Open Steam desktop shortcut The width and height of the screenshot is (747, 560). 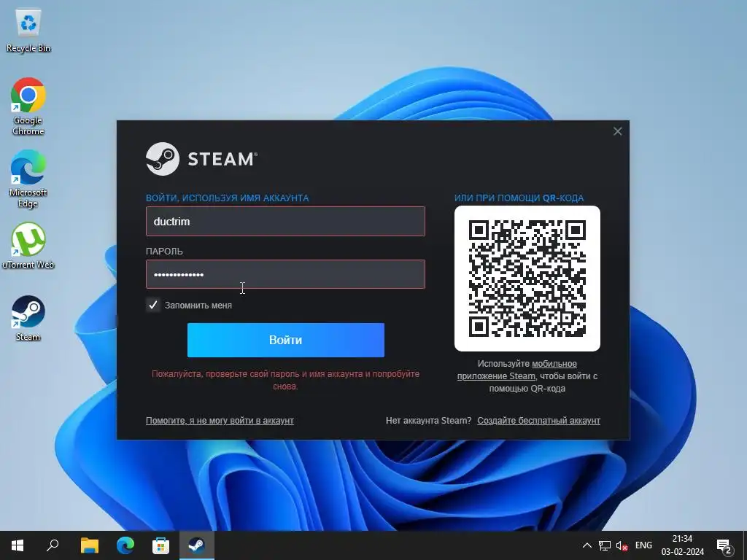tap(28, 318)
